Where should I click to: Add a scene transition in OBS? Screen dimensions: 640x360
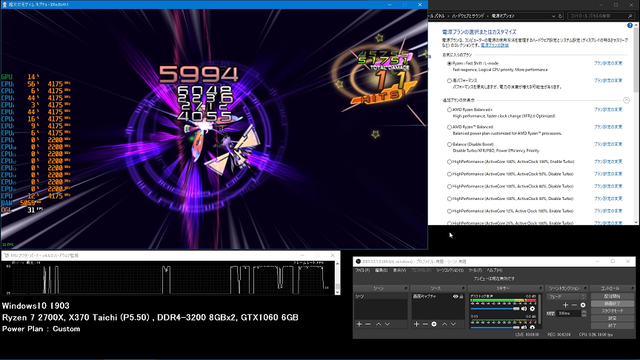coord(565,305)
